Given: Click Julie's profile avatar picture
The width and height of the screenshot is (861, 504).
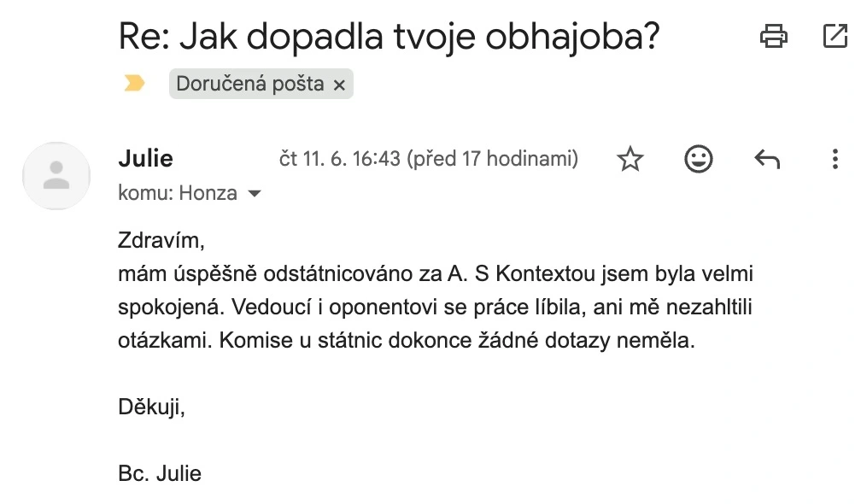Looking at the screenshot, I should tap(56, 176).
